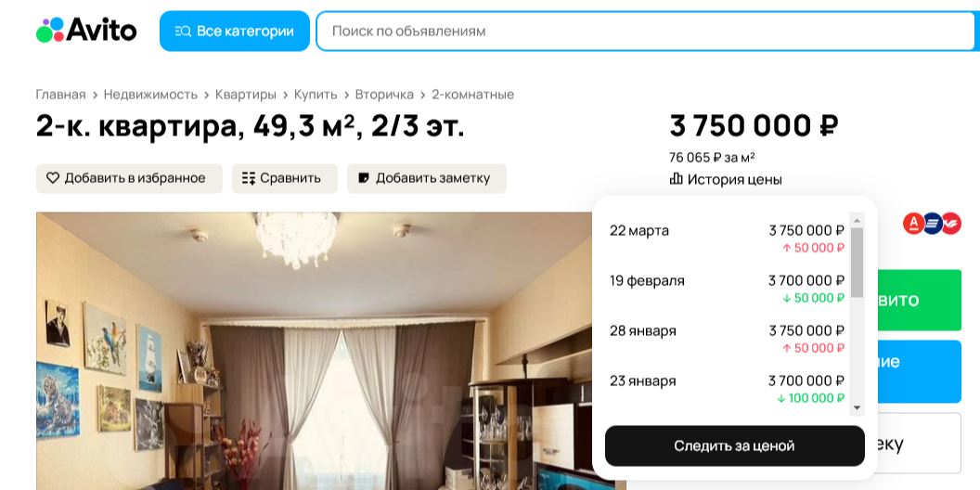Click the heart icon for favorites
980x490 pixels.
[x=53, y=178]
